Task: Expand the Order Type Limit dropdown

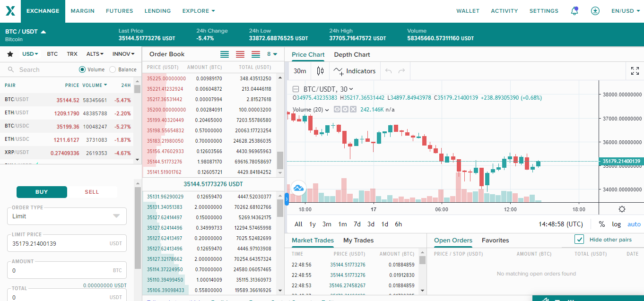Action: click(67, 216)
